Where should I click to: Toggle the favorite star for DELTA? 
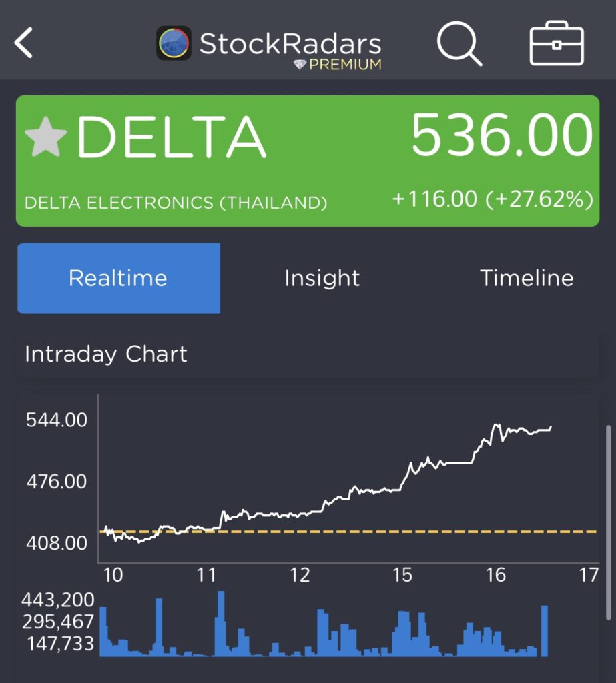tap(46, 137)
